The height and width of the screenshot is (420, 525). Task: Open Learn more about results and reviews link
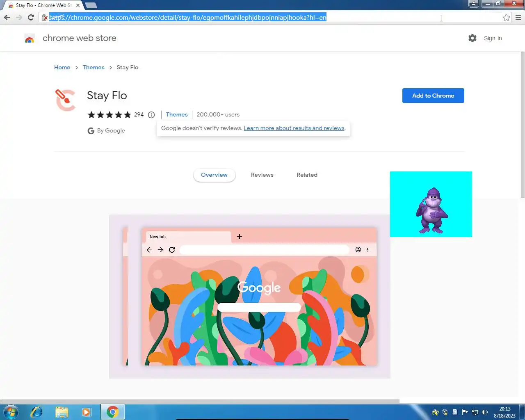[294, 128]
